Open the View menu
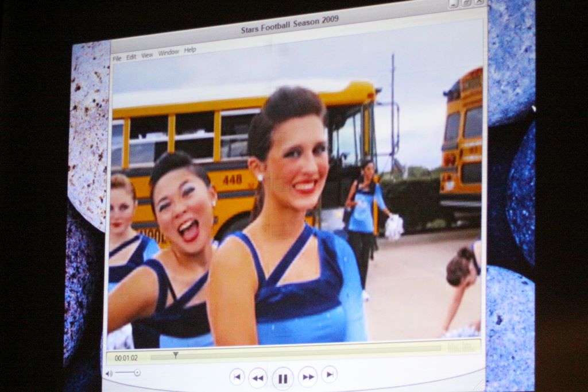 pyautogui.click(x=148, y=55)
